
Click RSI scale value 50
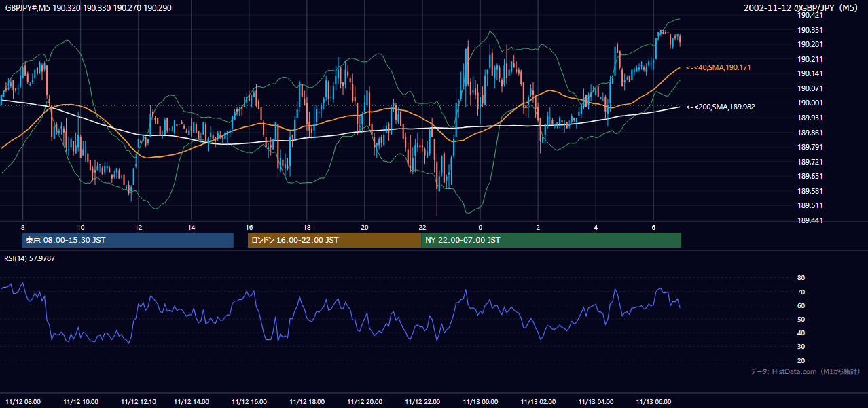pyautogui.click(x=801, y=319)
